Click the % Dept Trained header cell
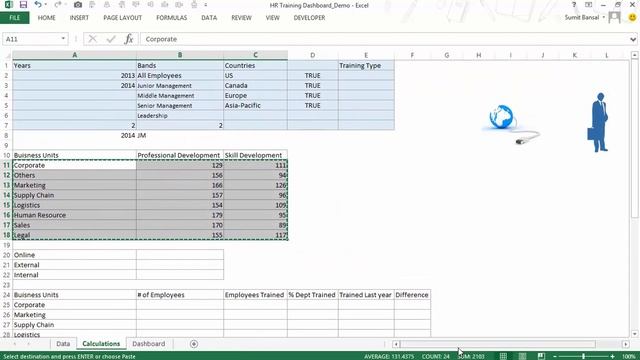 pyautogui.click(x=313, y=295)
